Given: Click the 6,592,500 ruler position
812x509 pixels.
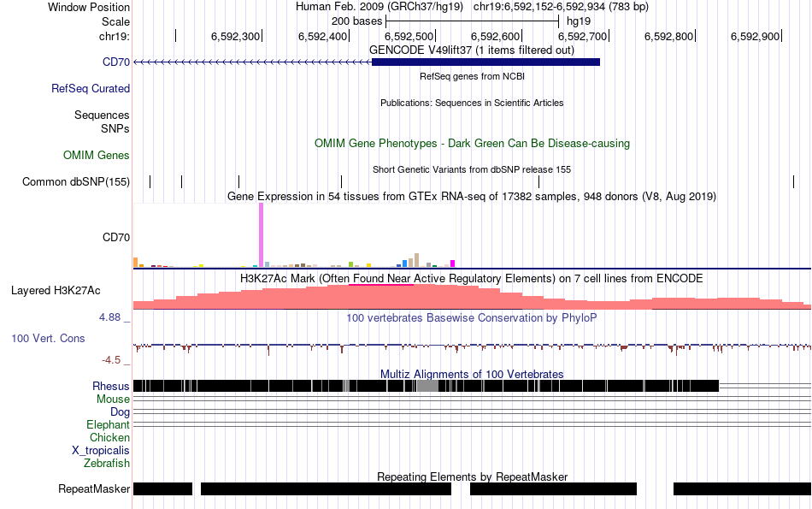Looking at the screenshot, I should pyautogui.click(x=409, y=36).
